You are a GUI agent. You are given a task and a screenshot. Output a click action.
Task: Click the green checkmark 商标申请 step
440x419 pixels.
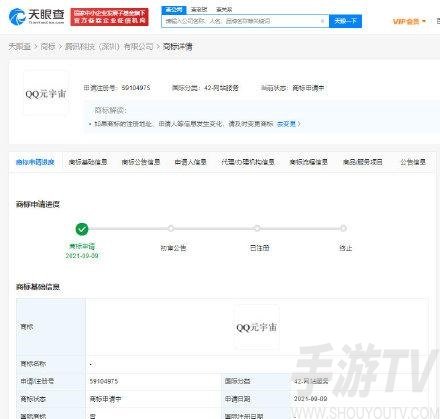pyautogui.click(x=82, y=229)
